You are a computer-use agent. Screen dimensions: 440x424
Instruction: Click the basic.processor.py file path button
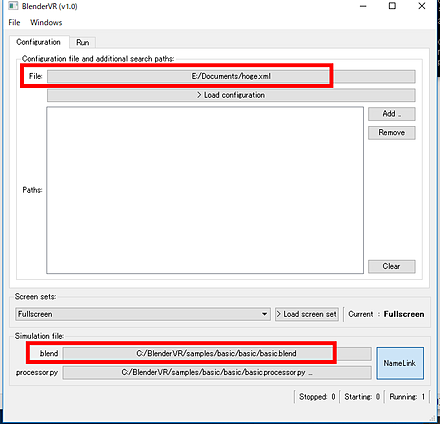217,372
